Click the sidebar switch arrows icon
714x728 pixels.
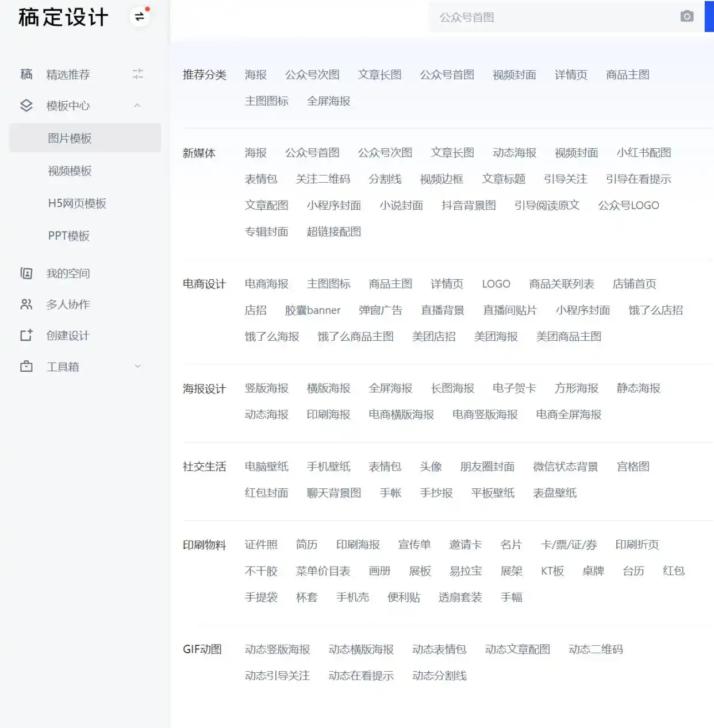[x=139, y=17]
